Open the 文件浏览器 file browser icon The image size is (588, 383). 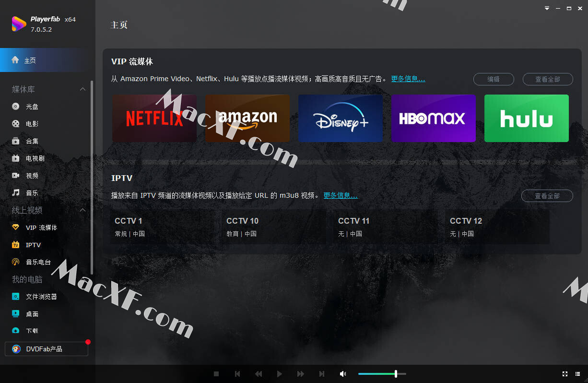coord(16,297)
